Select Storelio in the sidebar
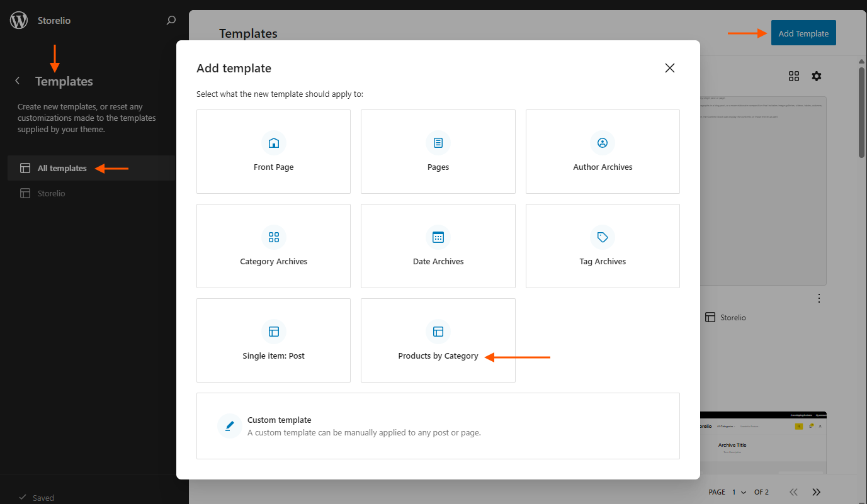867x504 pixels. click(x=51, y=193)
